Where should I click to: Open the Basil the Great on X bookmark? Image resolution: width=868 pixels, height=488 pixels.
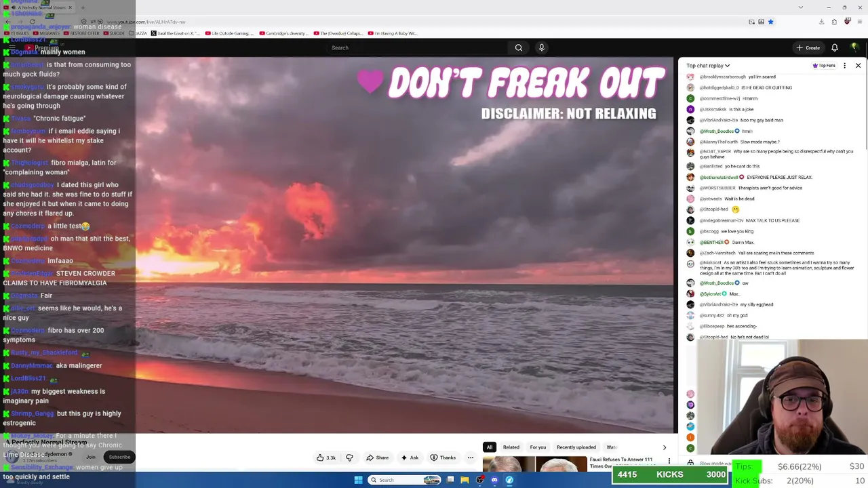click(x=175, y=33)
